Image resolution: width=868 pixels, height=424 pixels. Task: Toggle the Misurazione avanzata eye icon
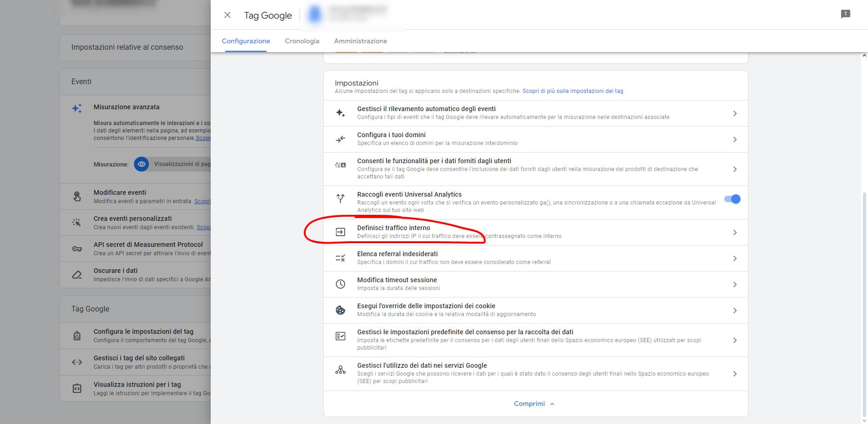(141, 164)
